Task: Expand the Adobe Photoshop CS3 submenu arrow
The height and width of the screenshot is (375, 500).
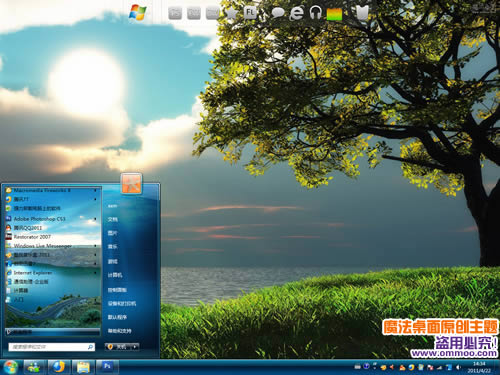Action: pos(96,219)
